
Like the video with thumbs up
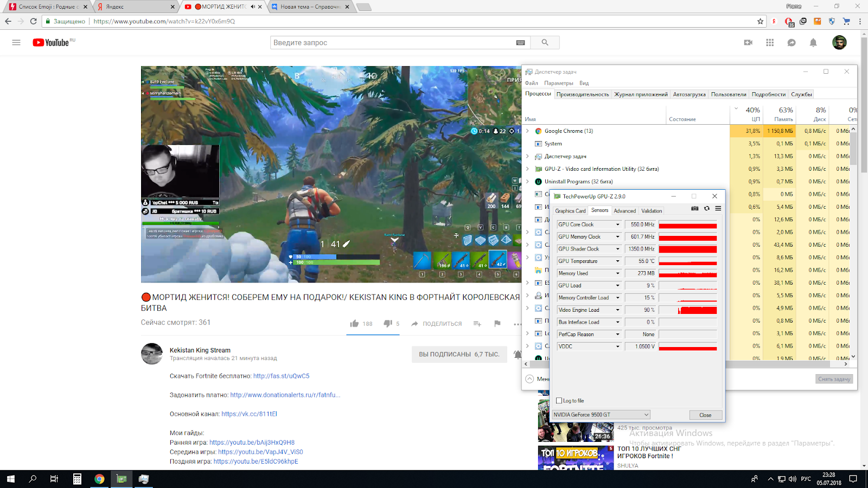pos(354,324)
